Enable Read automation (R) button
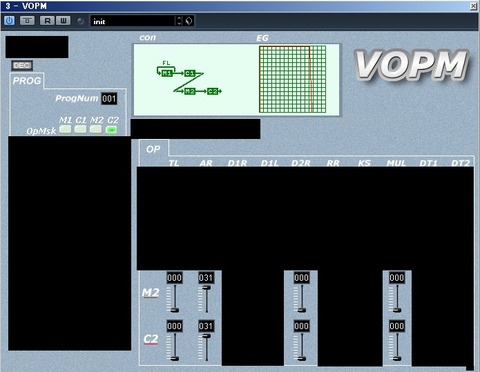This screenshot has width=480, height=372. click(47, 21)
